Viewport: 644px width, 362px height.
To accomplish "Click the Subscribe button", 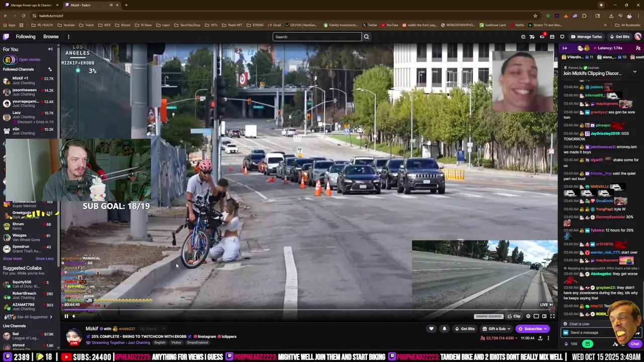I will (532, 329).
